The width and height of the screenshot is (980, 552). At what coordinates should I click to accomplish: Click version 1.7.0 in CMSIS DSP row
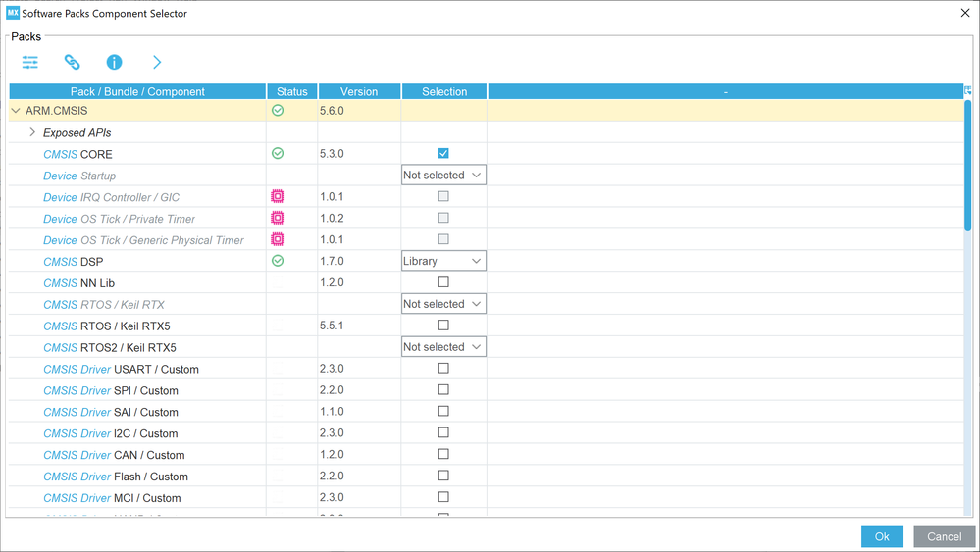tap(332, 261)
